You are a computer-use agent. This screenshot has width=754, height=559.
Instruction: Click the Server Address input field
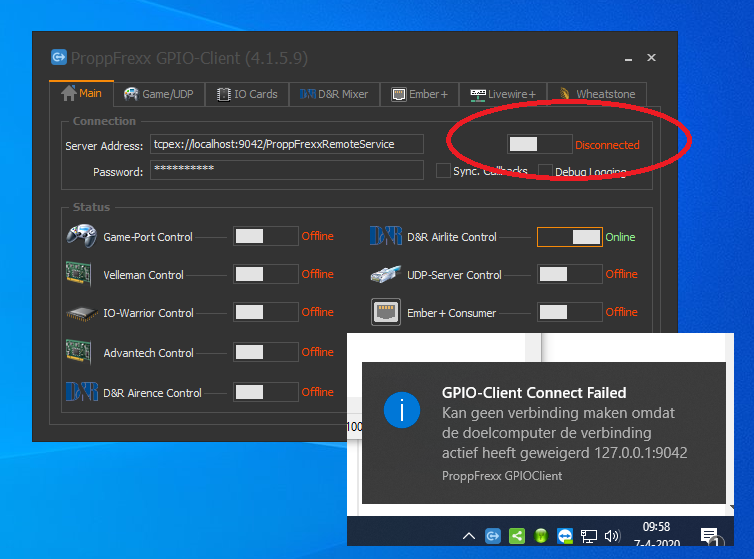pyautogui.click(x=286, y=144)
